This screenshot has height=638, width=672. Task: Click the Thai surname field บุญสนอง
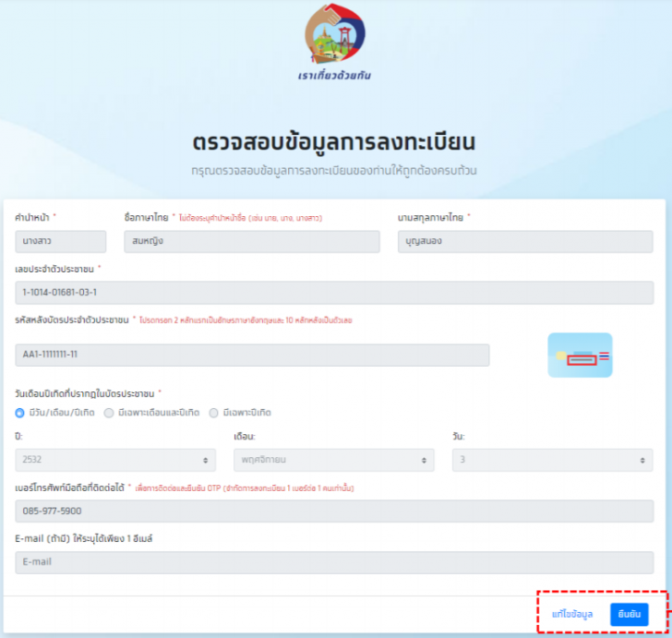click(x=525, y=241)
